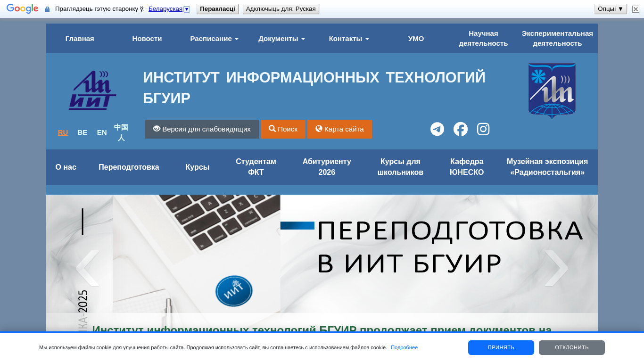This screenshot has height=362, width=644.
Task: Open Научная деятельность section
Action: click(483, 39)
